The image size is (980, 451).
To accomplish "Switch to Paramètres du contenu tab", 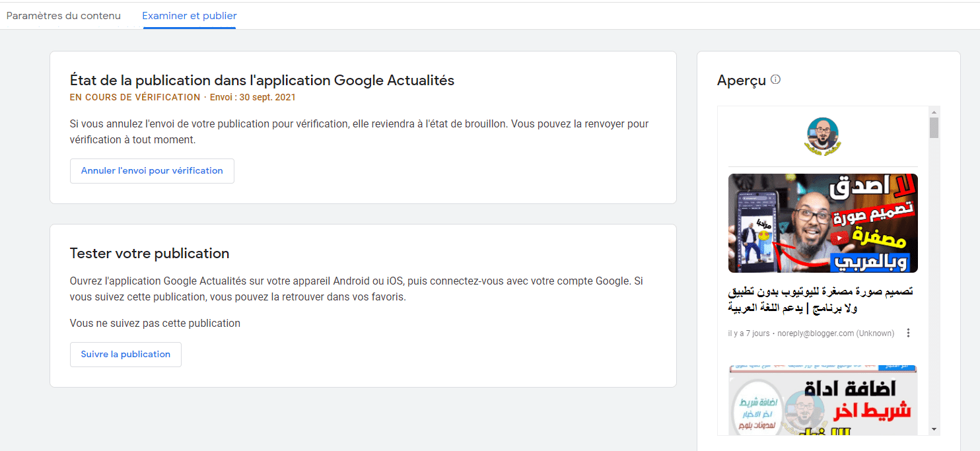I will click(x=63, y=15).
